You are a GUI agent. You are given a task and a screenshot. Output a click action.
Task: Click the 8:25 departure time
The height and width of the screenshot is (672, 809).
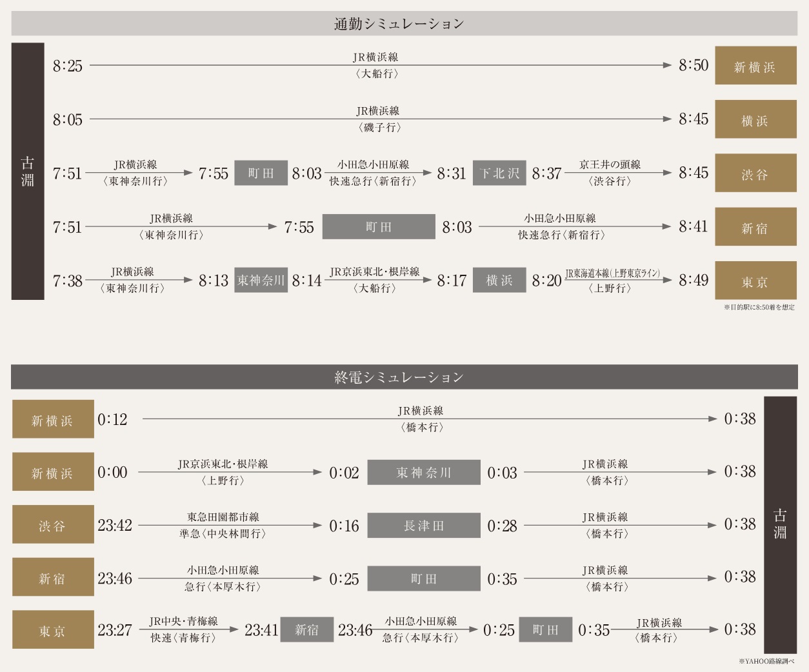(68, 66)
